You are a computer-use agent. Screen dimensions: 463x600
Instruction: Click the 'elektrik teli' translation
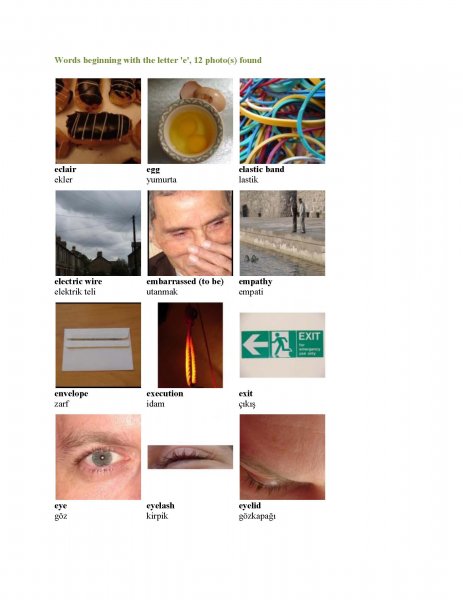[x=75, y=292]
